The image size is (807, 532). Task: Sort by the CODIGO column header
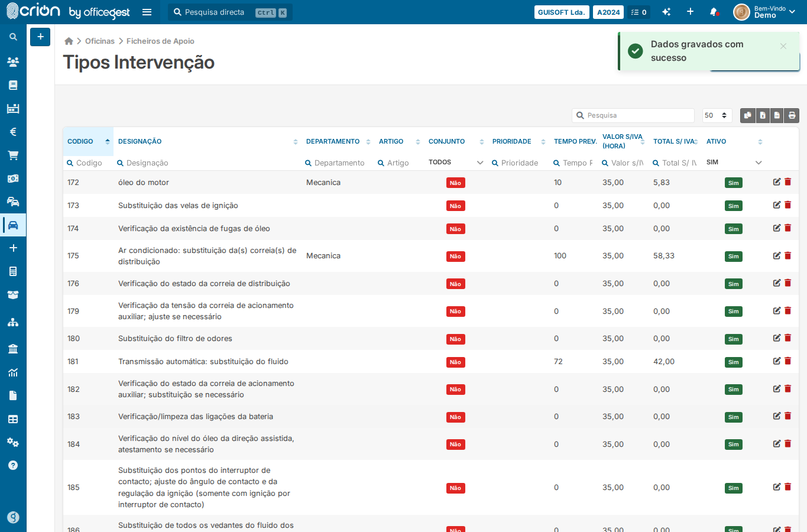click(88, 141)
